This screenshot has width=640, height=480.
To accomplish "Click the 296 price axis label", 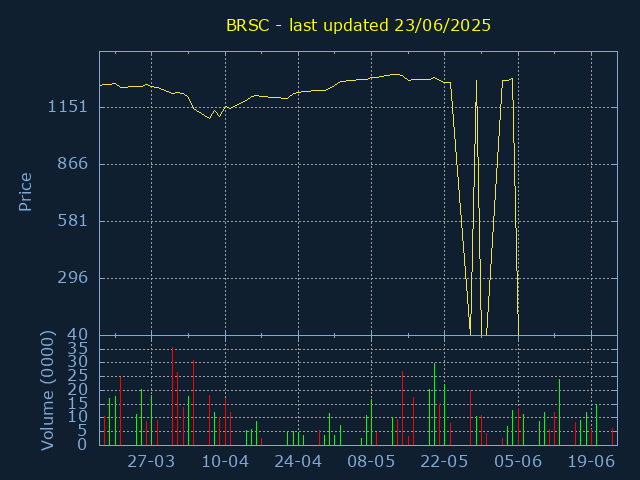I will tap(72, 278).
